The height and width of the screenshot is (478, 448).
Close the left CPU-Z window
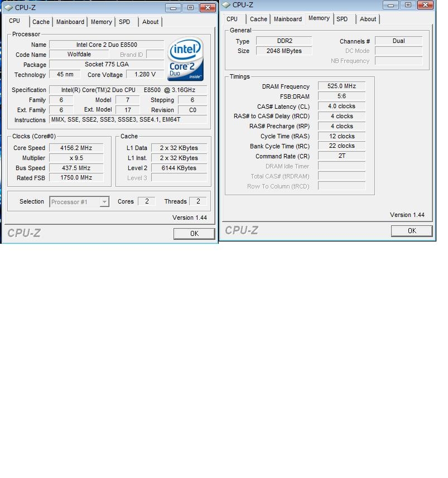(x=208, y=8)
